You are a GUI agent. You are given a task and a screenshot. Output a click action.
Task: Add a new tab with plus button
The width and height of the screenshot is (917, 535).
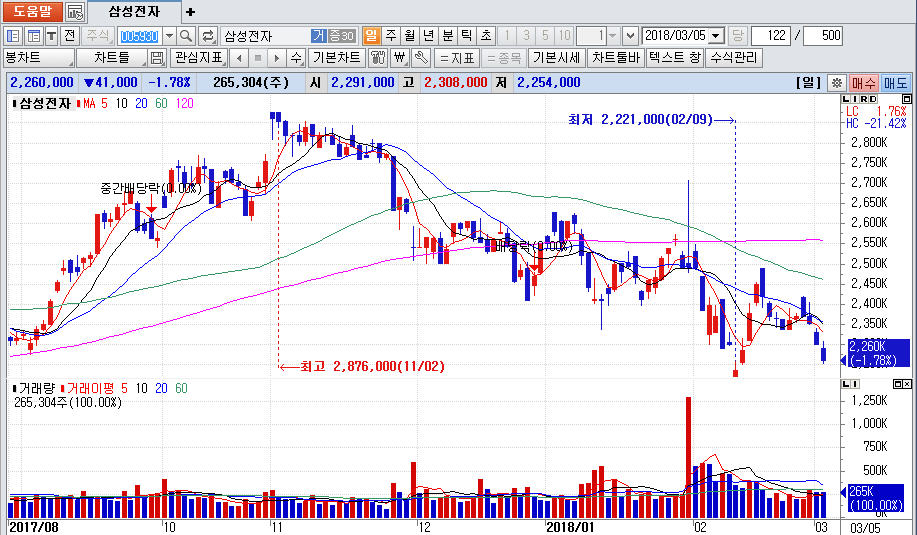191,12
